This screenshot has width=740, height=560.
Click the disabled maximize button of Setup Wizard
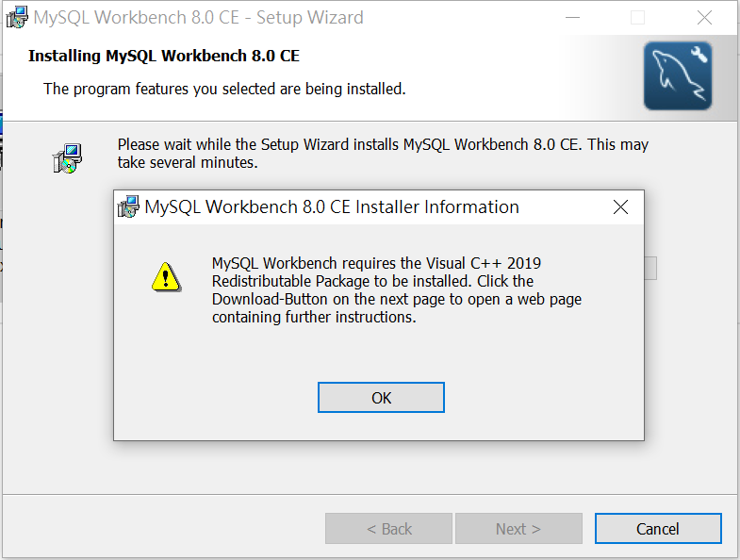click(637, 18)
